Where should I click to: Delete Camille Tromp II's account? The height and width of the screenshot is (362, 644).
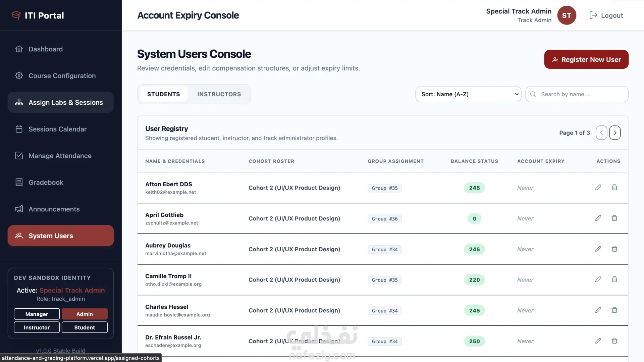(614, 279)
